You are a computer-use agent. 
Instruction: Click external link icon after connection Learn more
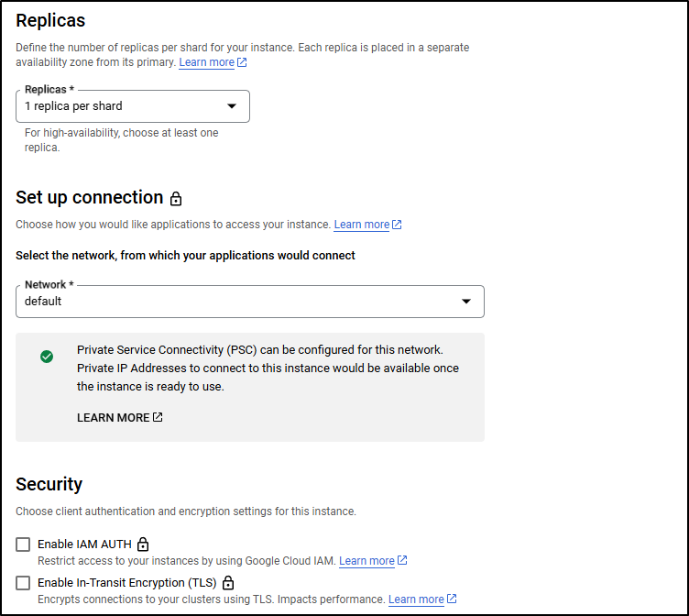pos(397,225)
